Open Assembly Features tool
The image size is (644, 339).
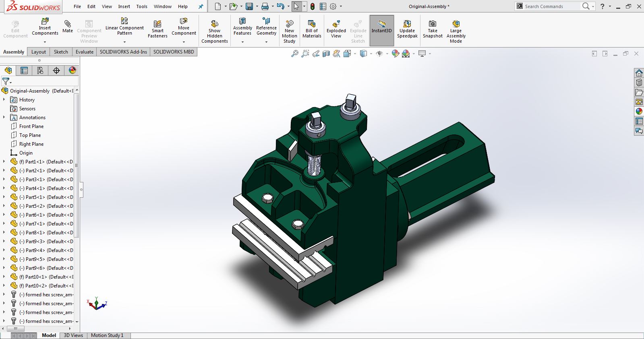(242, 27)
